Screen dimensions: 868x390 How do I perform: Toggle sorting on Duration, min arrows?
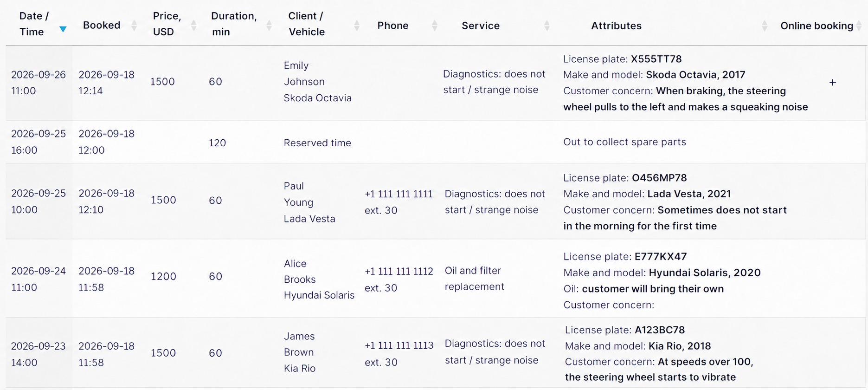(x=269, y=26)
